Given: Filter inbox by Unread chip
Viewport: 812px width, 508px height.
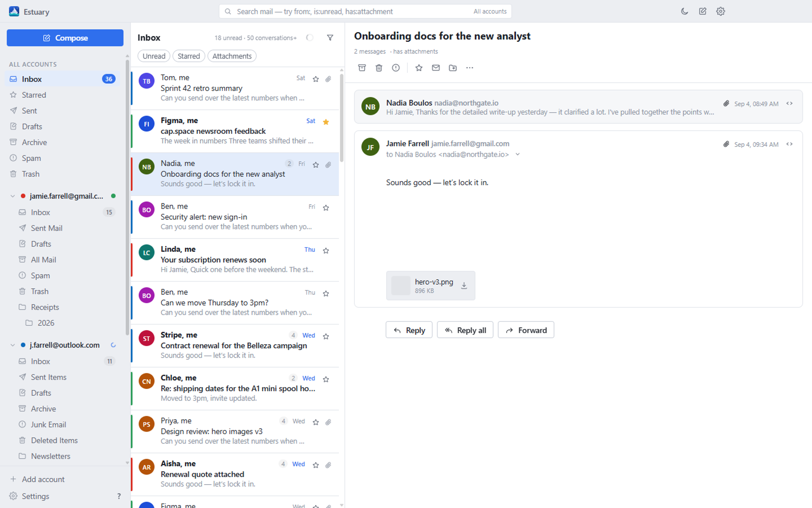Looking at the screenshot, I should pyautogui.click(x=154, y=56).
